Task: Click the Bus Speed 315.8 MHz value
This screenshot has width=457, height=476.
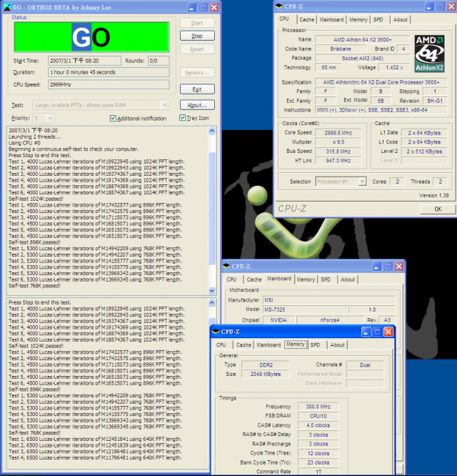Action: (x=338, y=152)
